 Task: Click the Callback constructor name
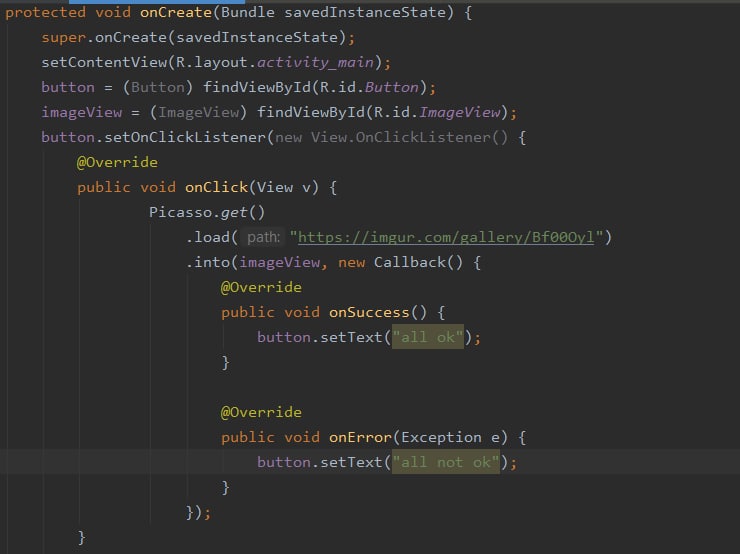409,262
